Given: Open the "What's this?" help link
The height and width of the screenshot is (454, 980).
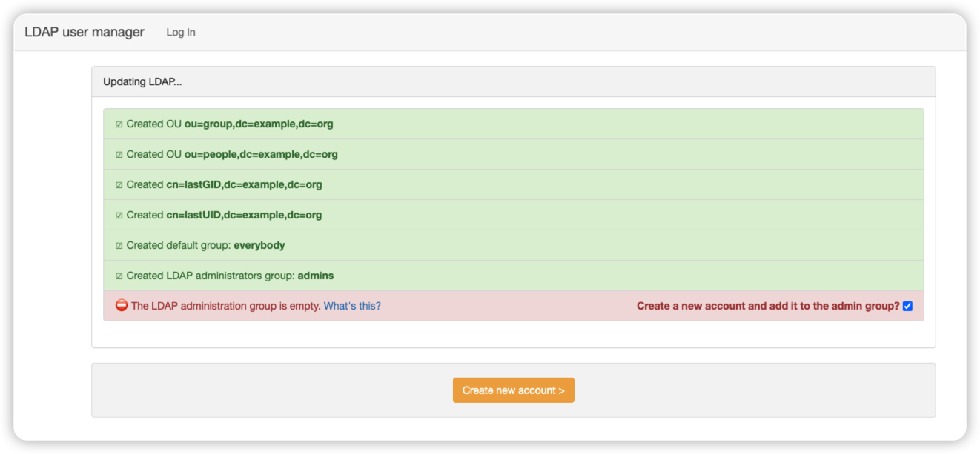Looking at the screenshot, I should click(352, 306).
